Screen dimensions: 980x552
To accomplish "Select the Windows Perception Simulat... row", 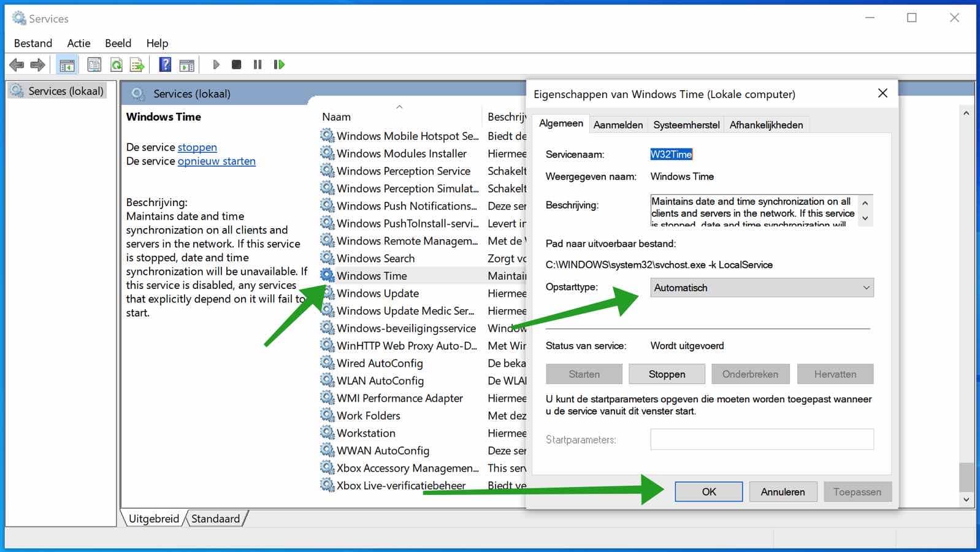I will (x=422, y=188).
